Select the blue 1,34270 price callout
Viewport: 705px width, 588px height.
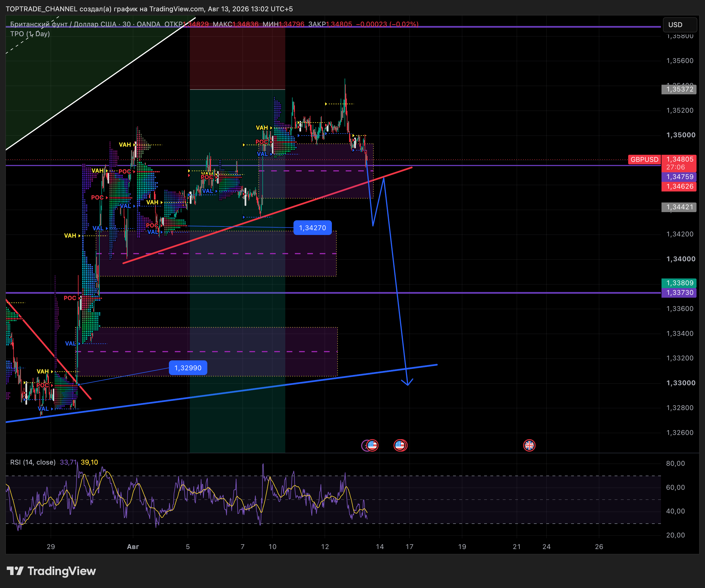click(x=313, y=228)
